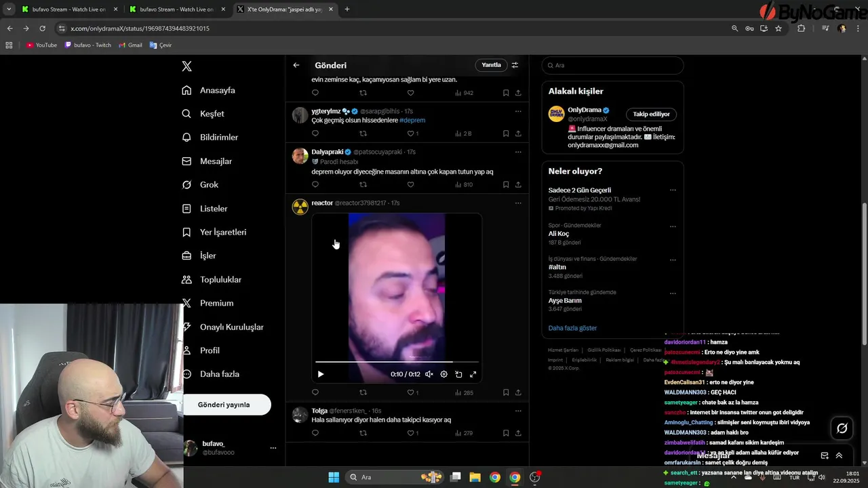Open Anasayfa home in the sidebar

point(210,90)
